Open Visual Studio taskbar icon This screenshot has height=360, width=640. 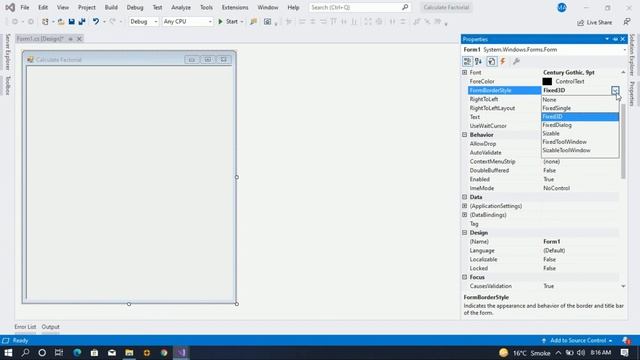tap(181, 353)
